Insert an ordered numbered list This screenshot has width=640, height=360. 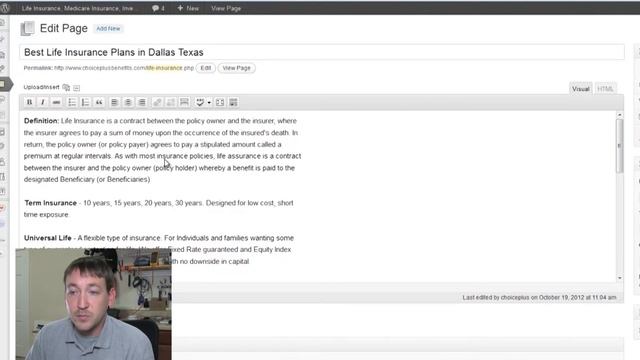(x=85, y=102)
